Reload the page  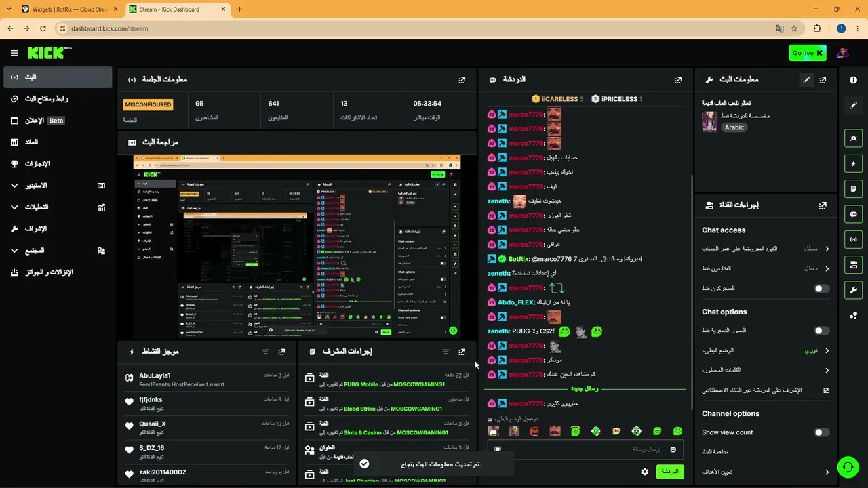click(43, 28)
